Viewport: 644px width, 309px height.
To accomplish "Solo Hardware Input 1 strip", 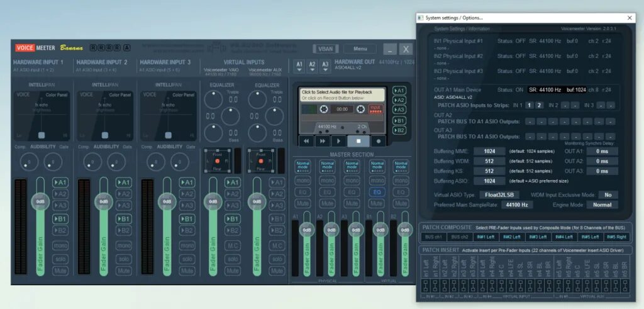I will coord(60,259).
